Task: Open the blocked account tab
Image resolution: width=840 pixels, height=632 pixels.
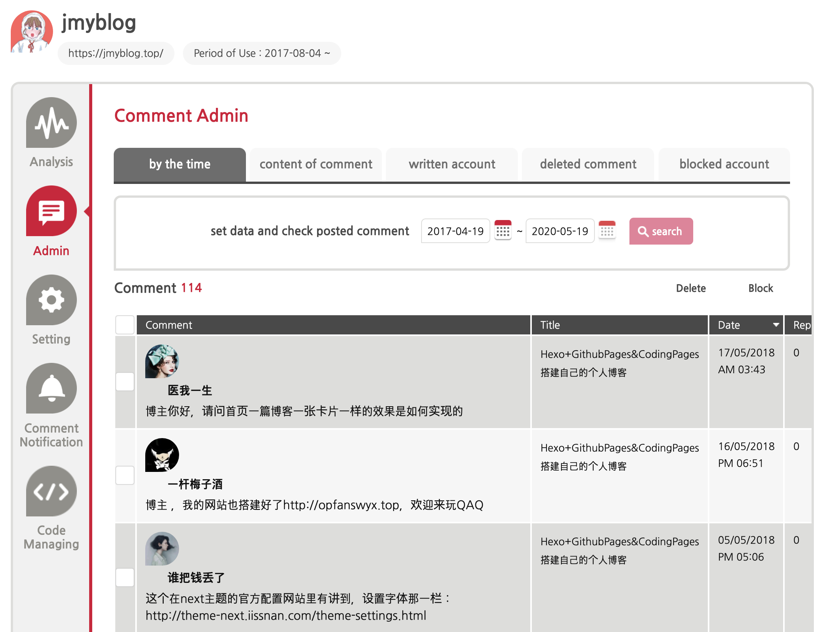Action: (x=724, y=164)
